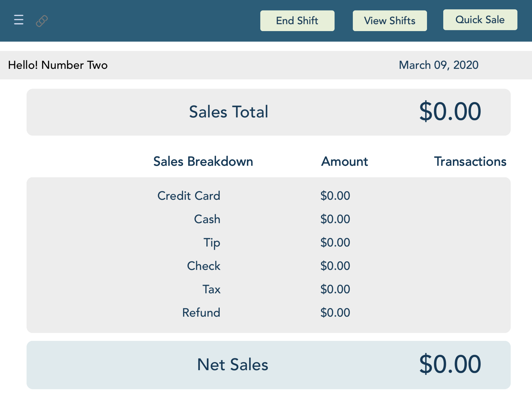Select the Transactions column header
Image resolution: width=532 pixels, height=399 pixels.
470,162
